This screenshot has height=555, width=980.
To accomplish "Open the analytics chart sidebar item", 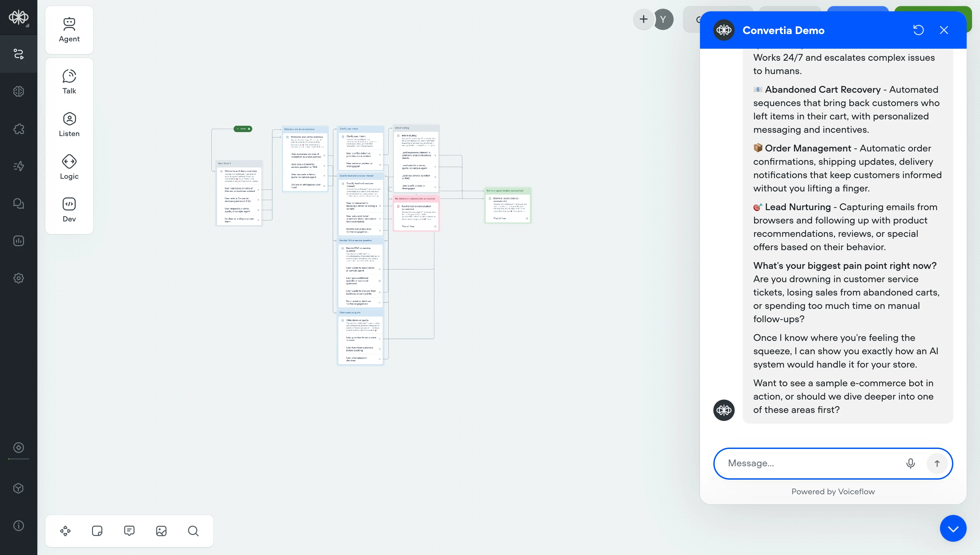I will click(x=19, y=240).
